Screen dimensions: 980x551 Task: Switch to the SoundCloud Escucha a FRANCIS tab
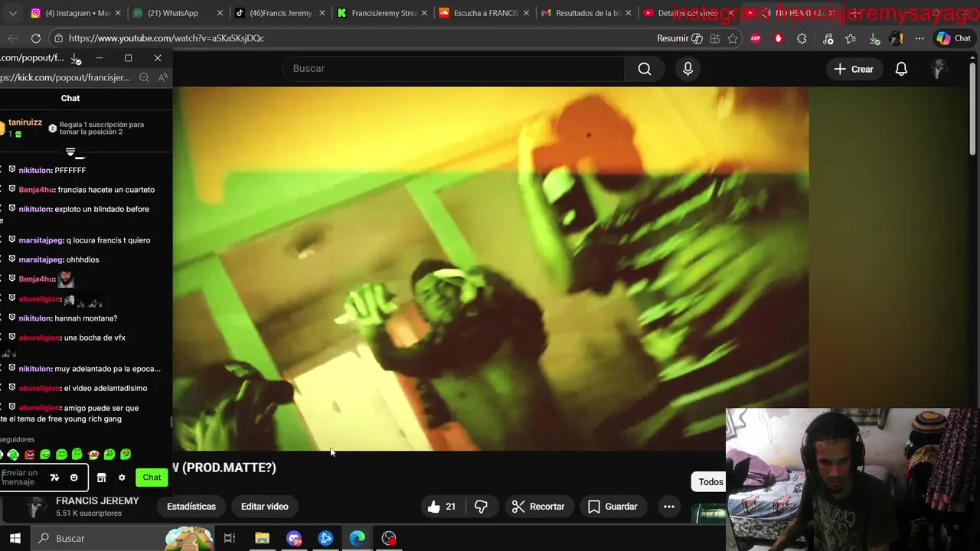483,13
